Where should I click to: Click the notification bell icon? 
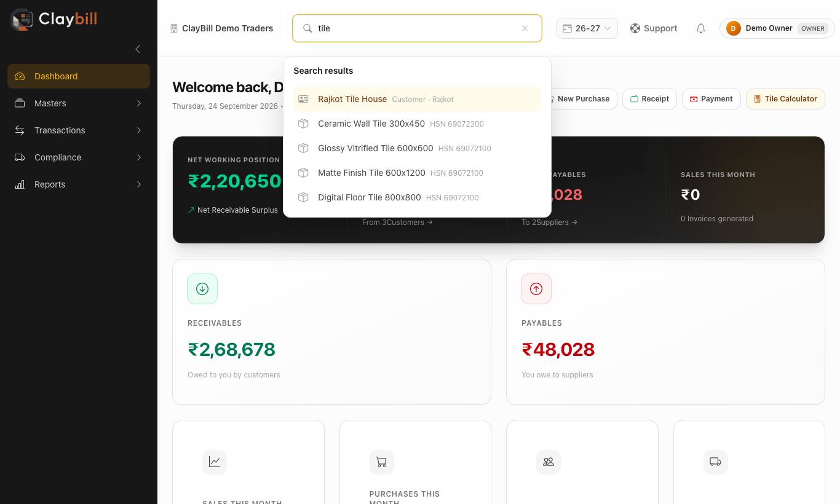pyautogui.click(x=700, y=28)
